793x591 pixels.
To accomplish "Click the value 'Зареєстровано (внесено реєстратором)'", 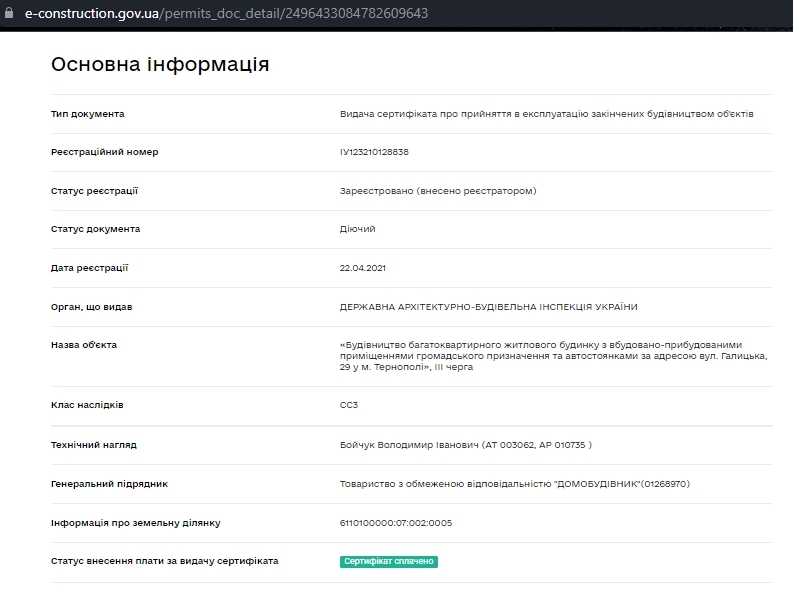I will coord(438,191).
